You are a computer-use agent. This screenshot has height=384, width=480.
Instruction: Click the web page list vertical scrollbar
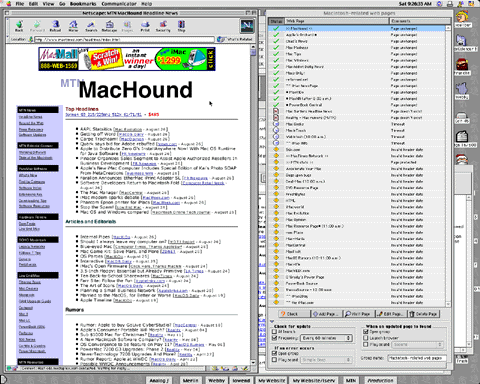448,166
